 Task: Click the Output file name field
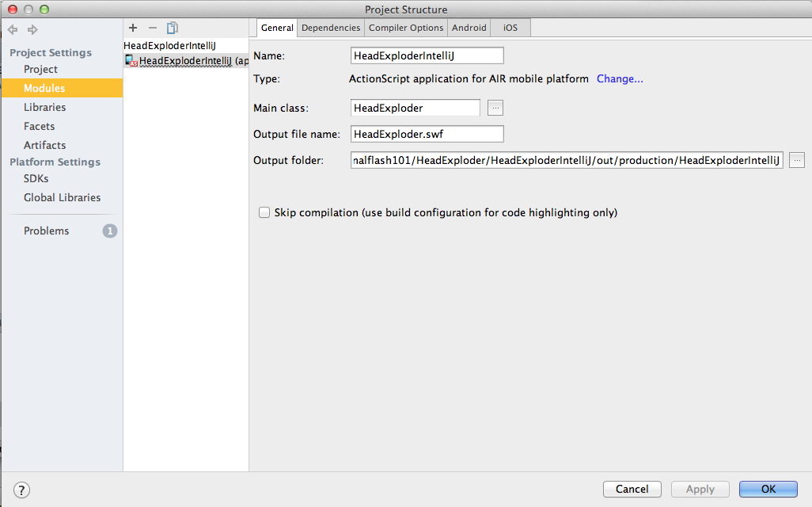point(427,134)
